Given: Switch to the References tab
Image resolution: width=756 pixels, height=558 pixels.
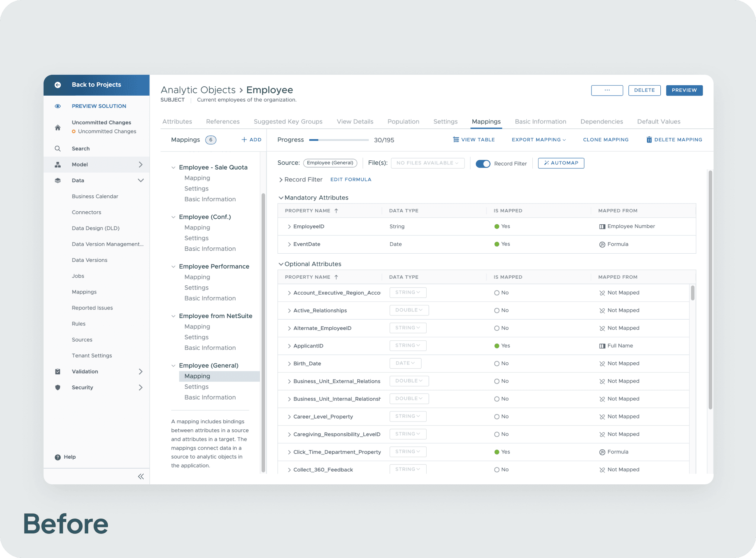Looking at the screenshot, I should 223,122.
